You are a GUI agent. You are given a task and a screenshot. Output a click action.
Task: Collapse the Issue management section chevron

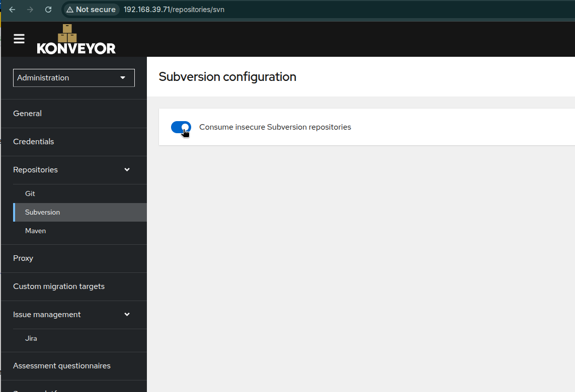(127, 315)
